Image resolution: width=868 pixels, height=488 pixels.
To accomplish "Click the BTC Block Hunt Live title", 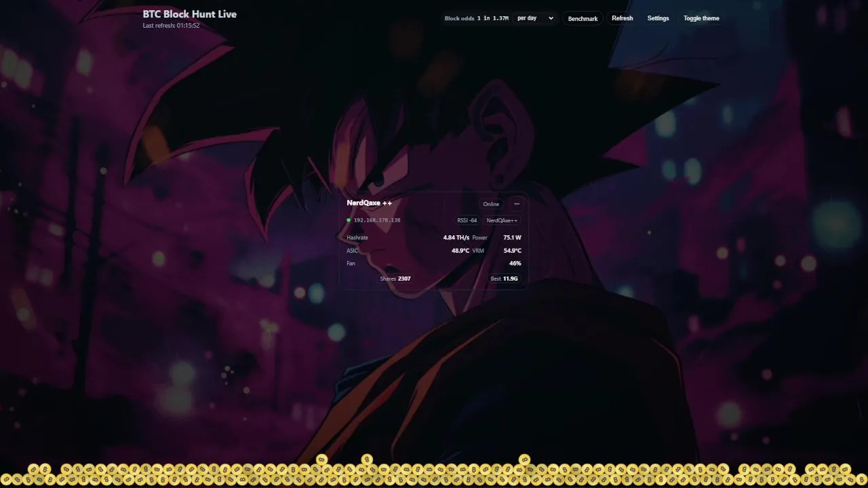I will point(190,14).
